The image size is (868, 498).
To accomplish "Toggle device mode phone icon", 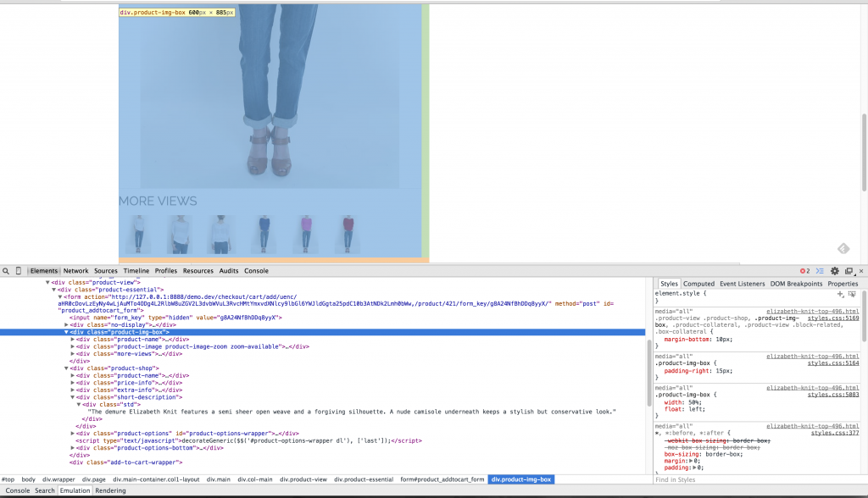I will pos(19,271).
